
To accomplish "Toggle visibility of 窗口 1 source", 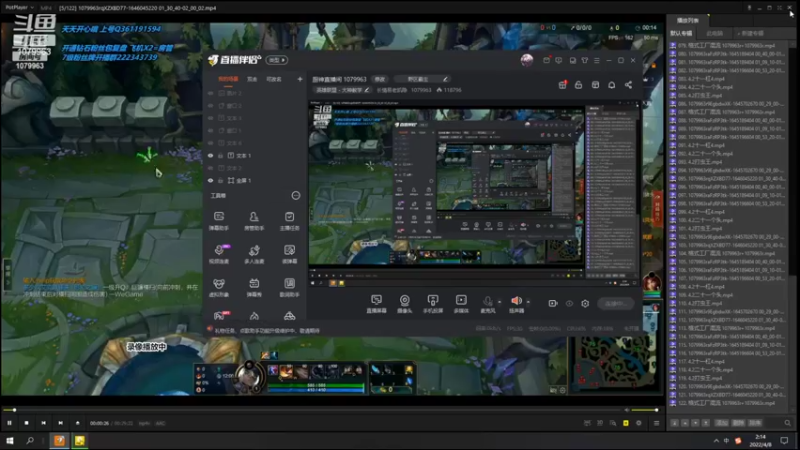I will click(x=210, y=131).
